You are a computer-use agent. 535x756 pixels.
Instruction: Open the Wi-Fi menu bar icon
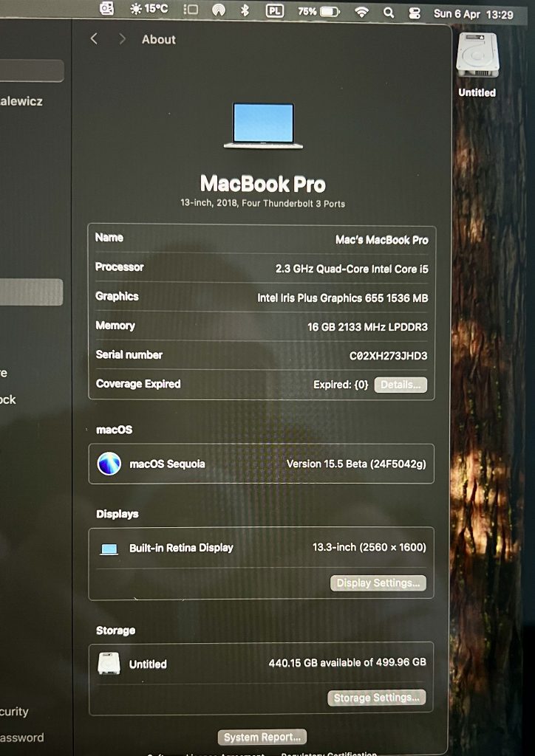tap(361, 12)
